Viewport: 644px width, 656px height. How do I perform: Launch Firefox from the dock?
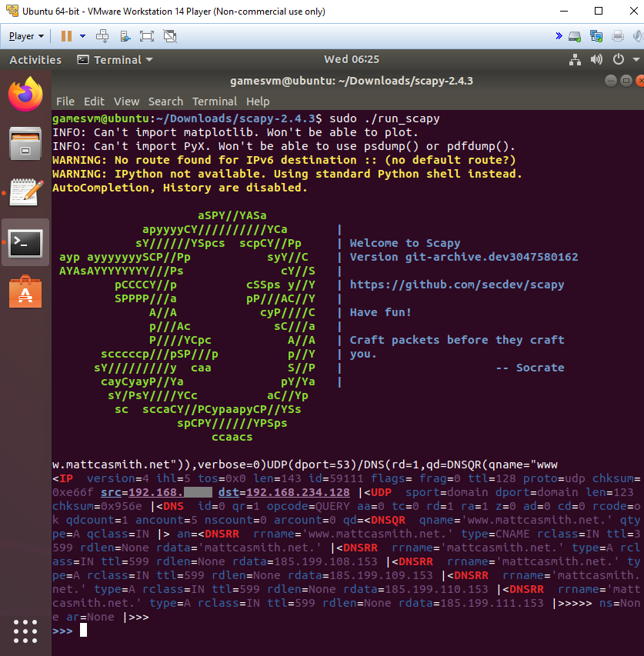(x=25, y=94)
